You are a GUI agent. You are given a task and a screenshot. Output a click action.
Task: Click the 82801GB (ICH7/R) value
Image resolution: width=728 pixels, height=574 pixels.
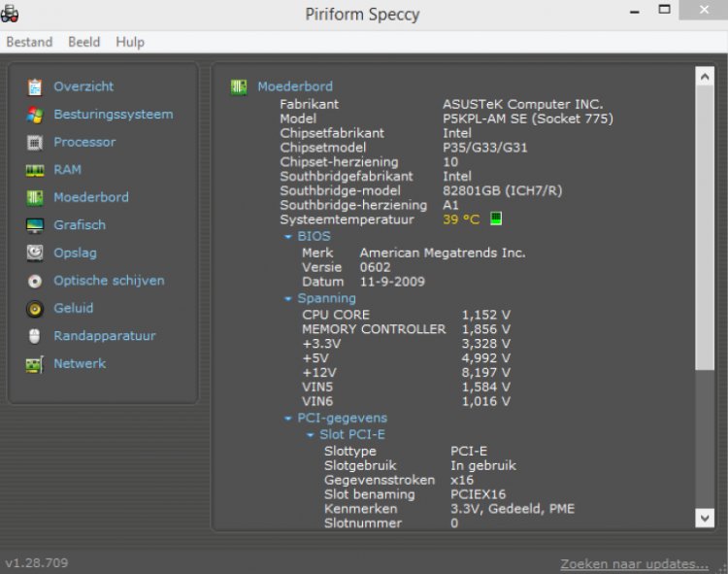502,190
